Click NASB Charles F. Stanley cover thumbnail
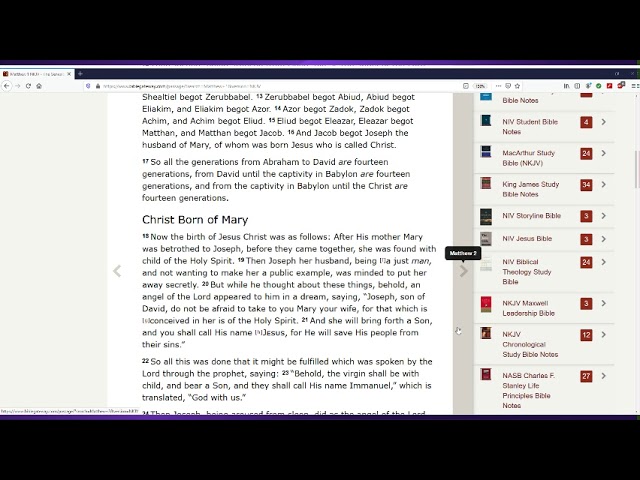640x480 pixels. [x=486, y=374]
